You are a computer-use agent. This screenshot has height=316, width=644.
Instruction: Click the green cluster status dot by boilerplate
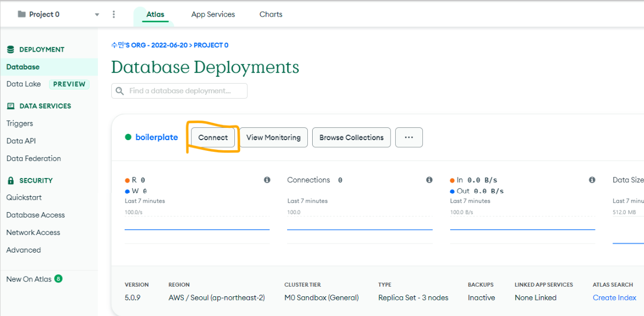pos(128,137)
